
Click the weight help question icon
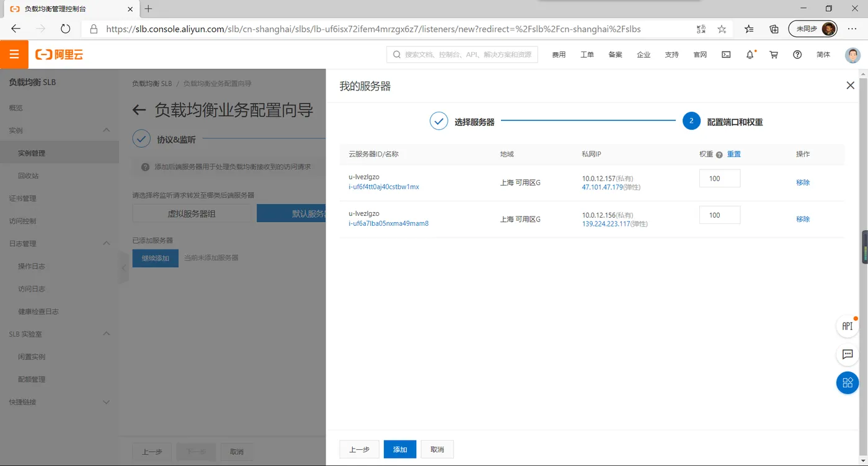(x=719, y=155)
